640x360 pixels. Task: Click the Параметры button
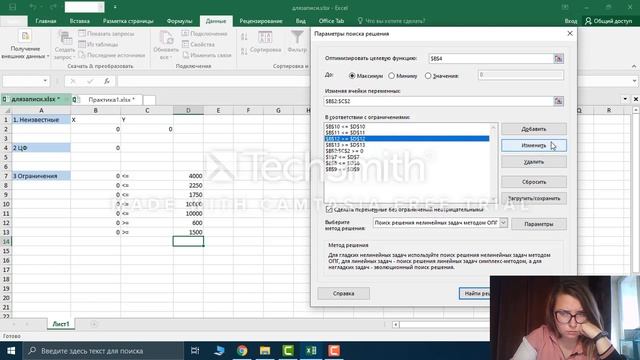pyautogui.click(x=539, y=224)
